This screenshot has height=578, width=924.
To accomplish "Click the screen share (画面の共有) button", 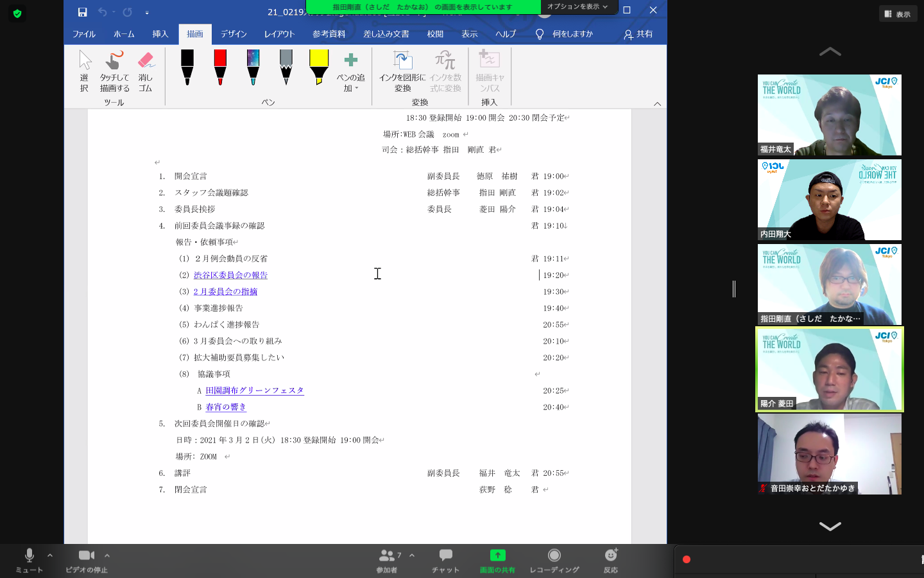I will [x=497, y=560].
